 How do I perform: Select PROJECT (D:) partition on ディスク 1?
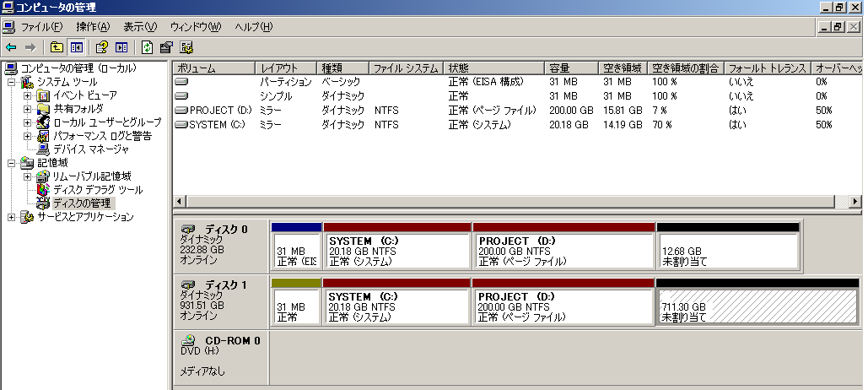click(563, 302)
